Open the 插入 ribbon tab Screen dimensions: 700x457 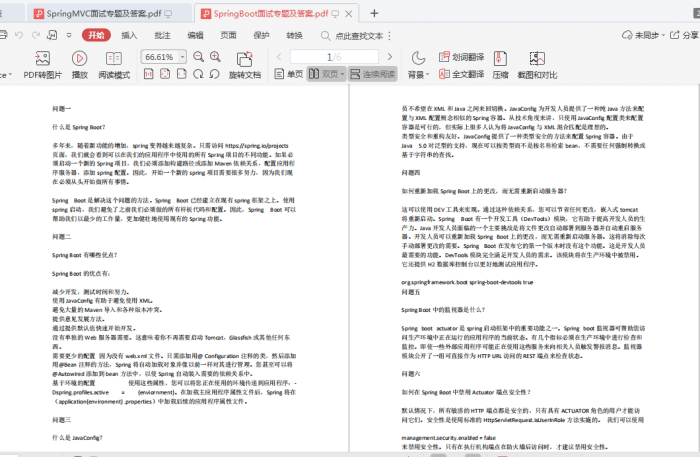point(129,35)
